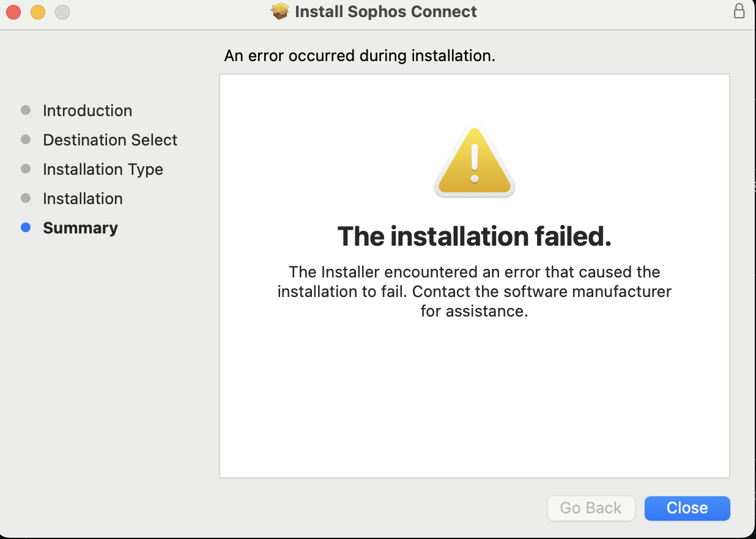Click the Go Back button
This screenshot has height=539, width=756.
[x=591, y=508]
